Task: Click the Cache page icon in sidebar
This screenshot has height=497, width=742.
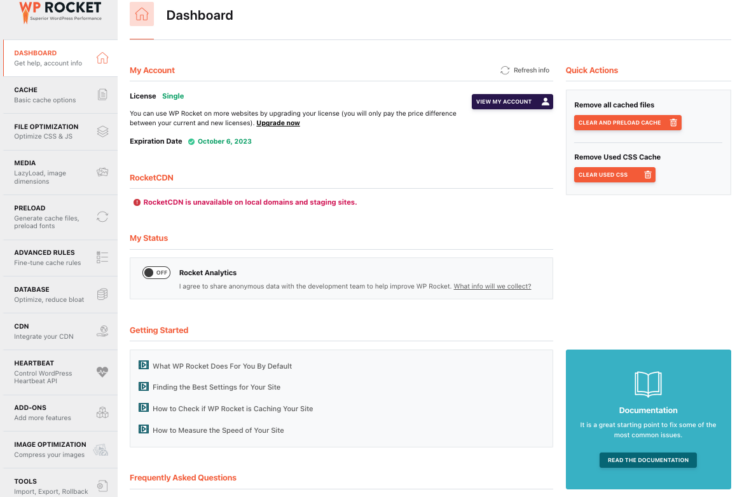Action: [102, 95]
